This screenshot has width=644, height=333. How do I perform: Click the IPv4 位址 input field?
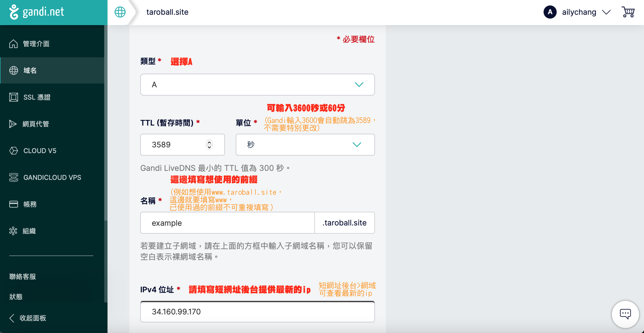pyautogui.click(x=257, y=312)
